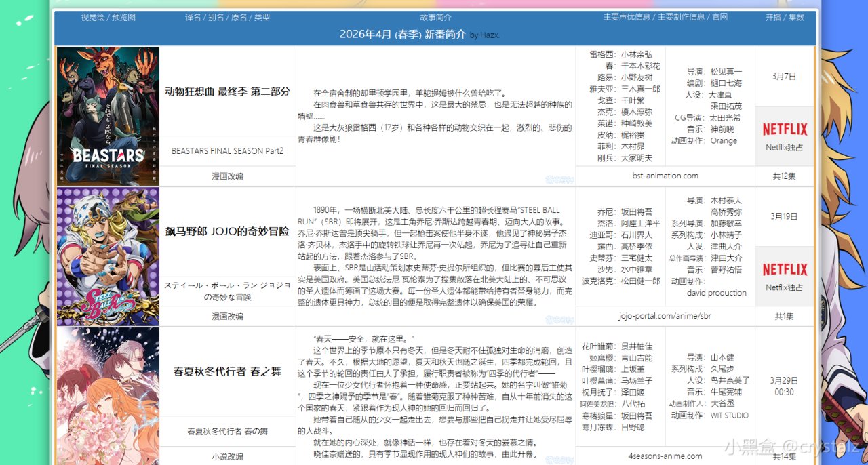The image size is (868, 465).
Task: Click the Japanese title 春夏秋冬代行者 春の舞
Action: tap(227, 431)
